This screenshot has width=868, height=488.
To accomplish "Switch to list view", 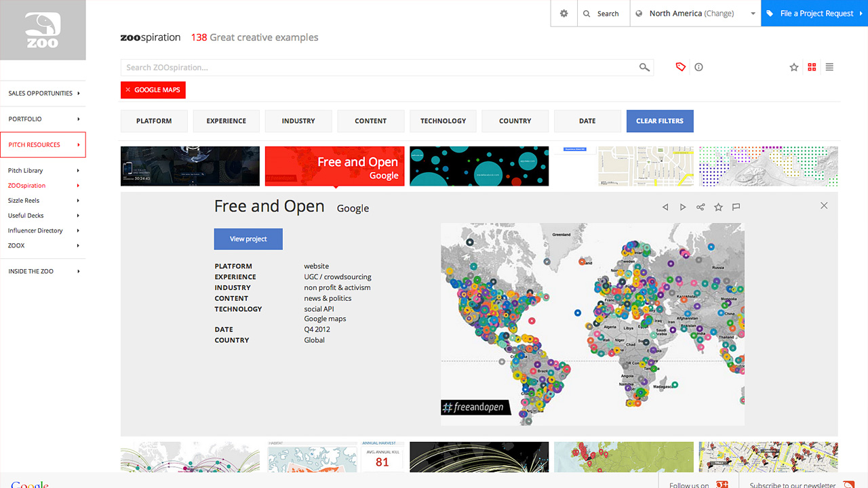I will pos(829,67).
